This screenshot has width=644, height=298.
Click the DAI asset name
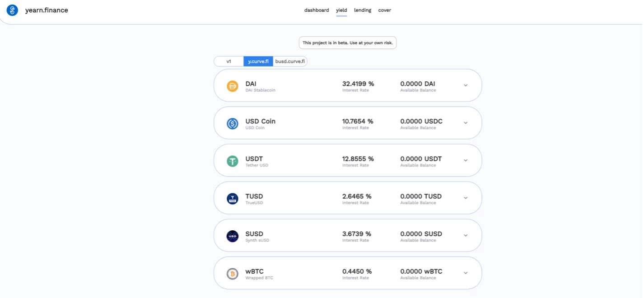251,84
